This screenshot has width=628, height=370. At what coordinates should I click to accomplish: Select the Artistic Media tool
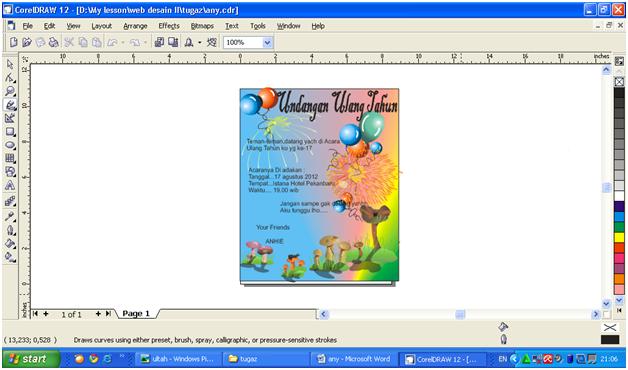pos(10,105)
